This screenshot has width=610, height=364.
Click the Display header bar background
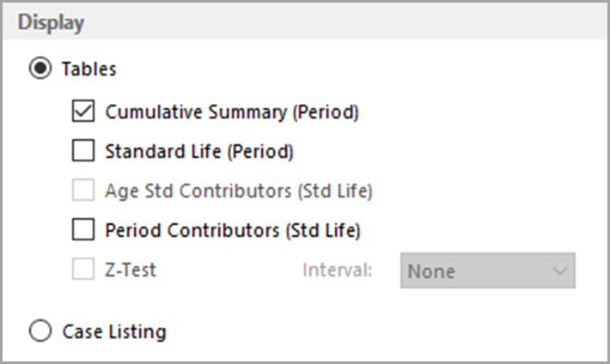(x=344, y=23)
